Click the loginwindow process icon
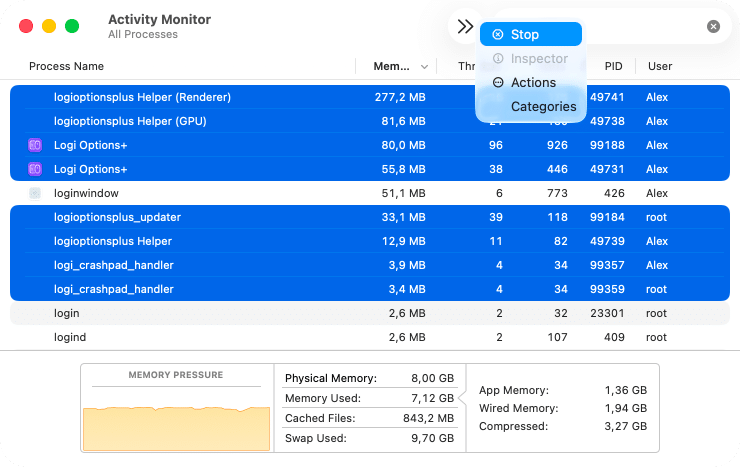The image size is (740, 467). [34, 193]
